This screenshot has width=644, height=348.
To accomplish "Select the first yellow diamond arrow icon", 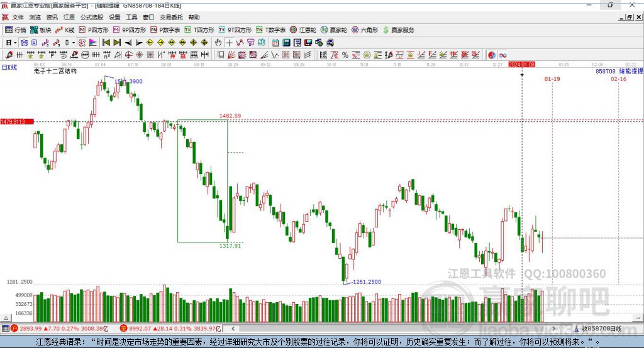I will (150, 43).
